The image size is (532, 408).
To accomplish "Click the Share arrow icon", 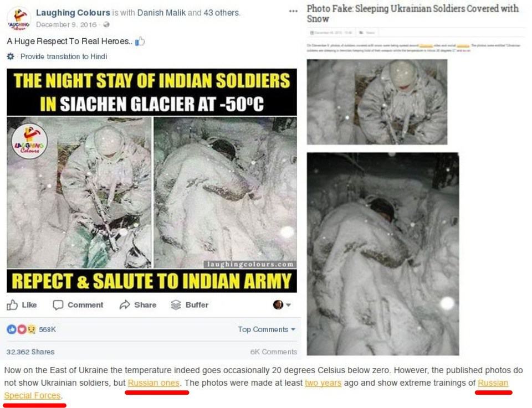I will pyautogui.click(x=125, y=304).
